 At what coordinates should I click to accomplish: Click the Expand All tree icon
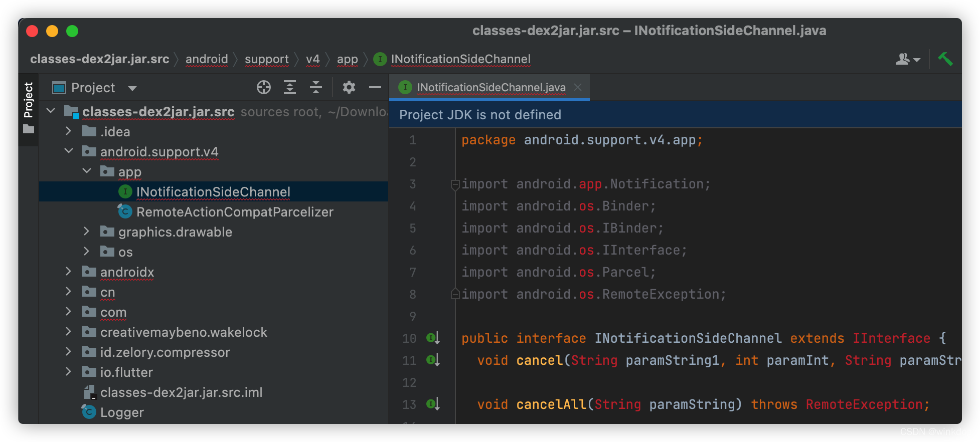click(x=290, y=88)
